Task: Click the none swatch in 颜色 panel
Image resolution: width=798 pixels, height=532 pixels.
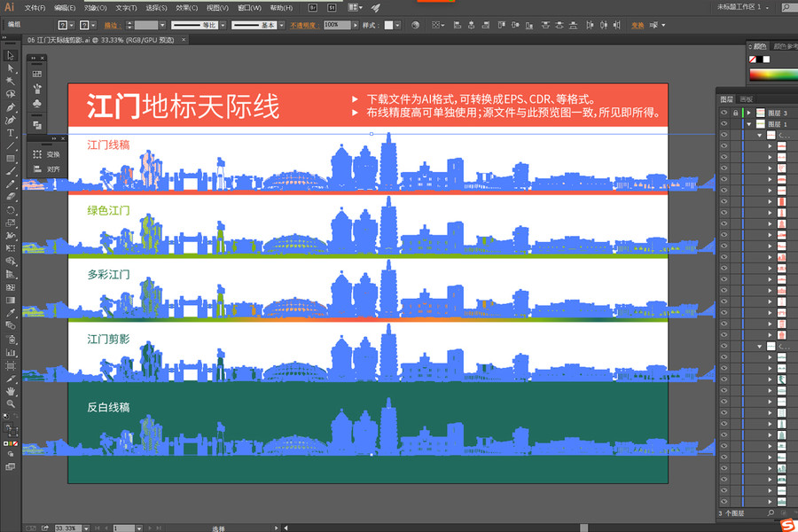Action: [753, 59]
